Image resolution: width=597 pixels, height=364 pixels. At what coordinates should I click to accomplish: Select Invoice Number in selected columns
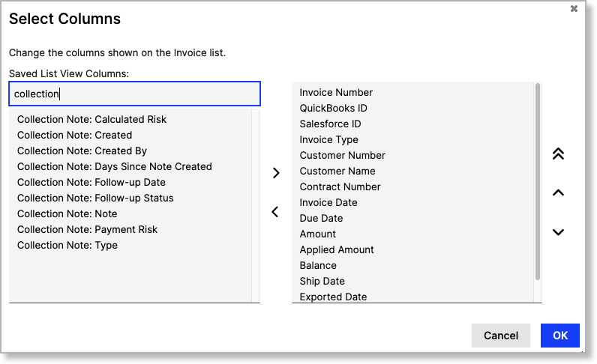pos(336,92)
